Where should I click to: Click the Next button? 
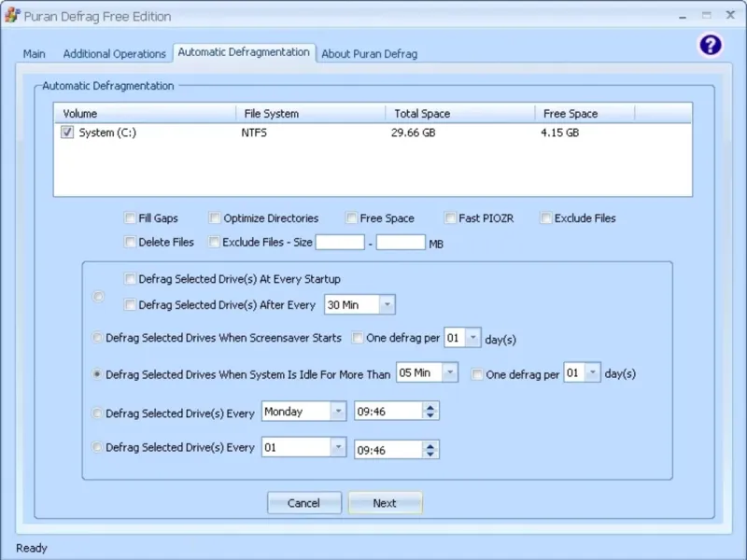click(x=385, y=503)
